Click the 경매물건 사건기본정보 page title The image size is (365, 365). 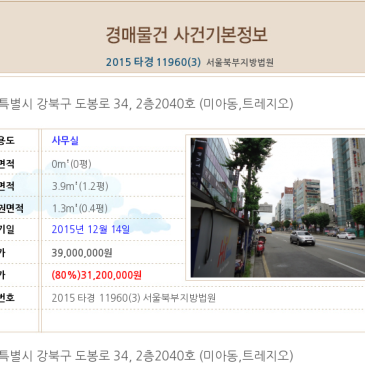[187, 35]
